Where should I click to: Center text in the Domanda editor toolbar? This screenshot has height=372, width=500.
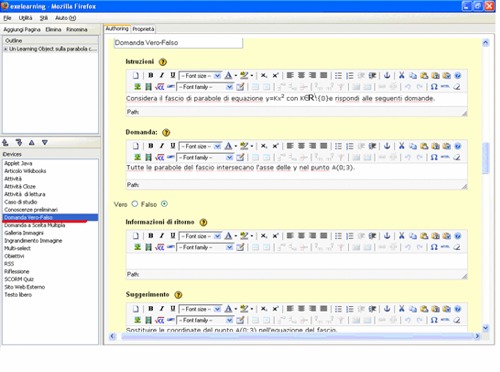[301, 146]
